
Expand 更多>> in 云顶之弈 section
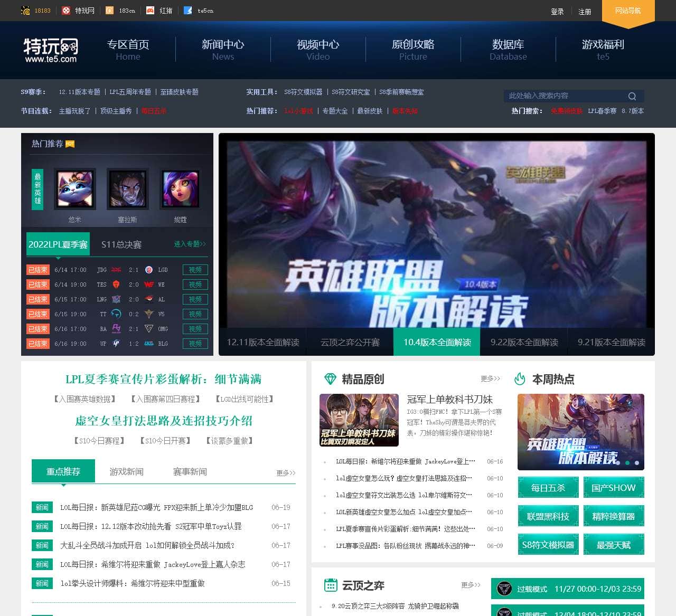471,585
